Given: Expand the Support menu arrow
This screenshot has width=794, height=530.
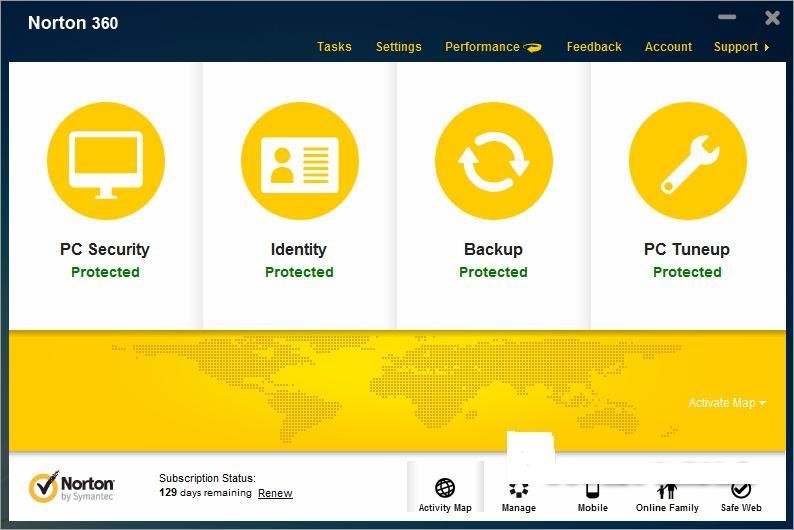Looking at the screenshot, I should point(767,47).
